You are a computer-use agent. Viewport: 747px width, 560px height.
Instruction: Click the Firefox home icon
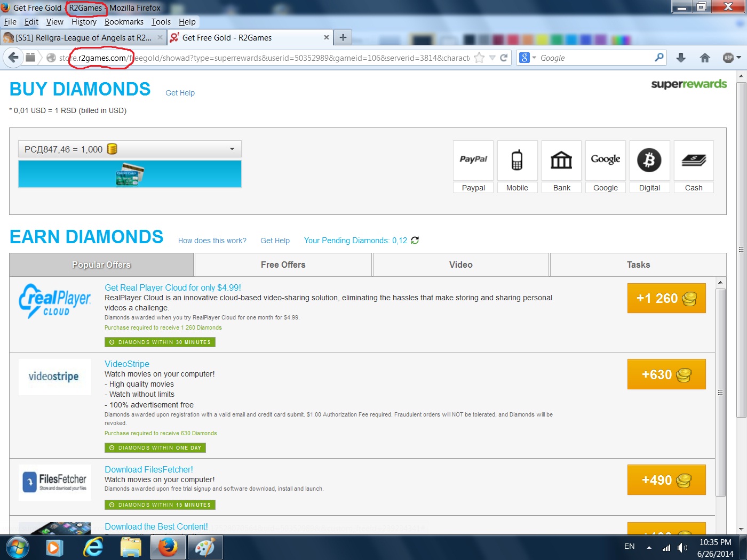pos(705,58)
